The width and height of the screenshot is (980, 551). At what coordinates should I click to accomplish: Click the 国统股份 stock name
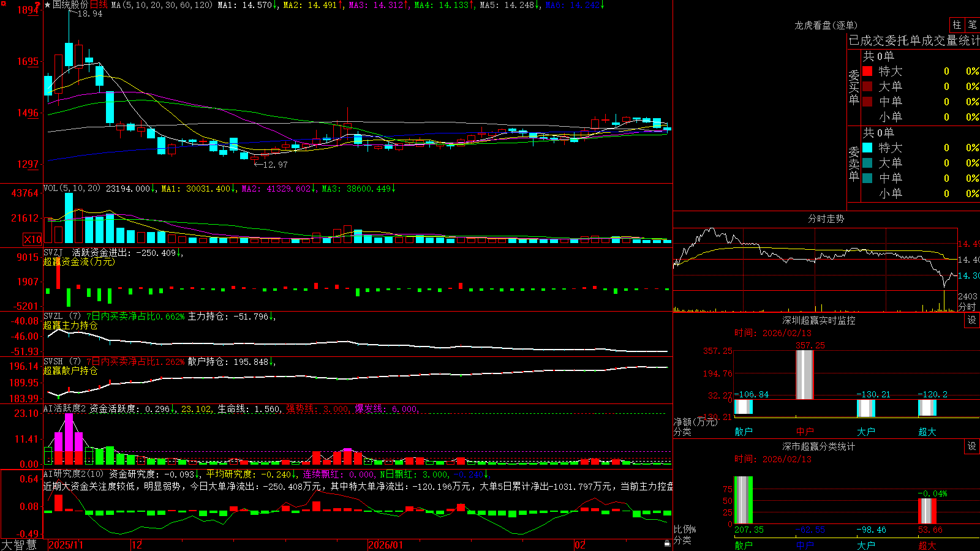point(70,5)
